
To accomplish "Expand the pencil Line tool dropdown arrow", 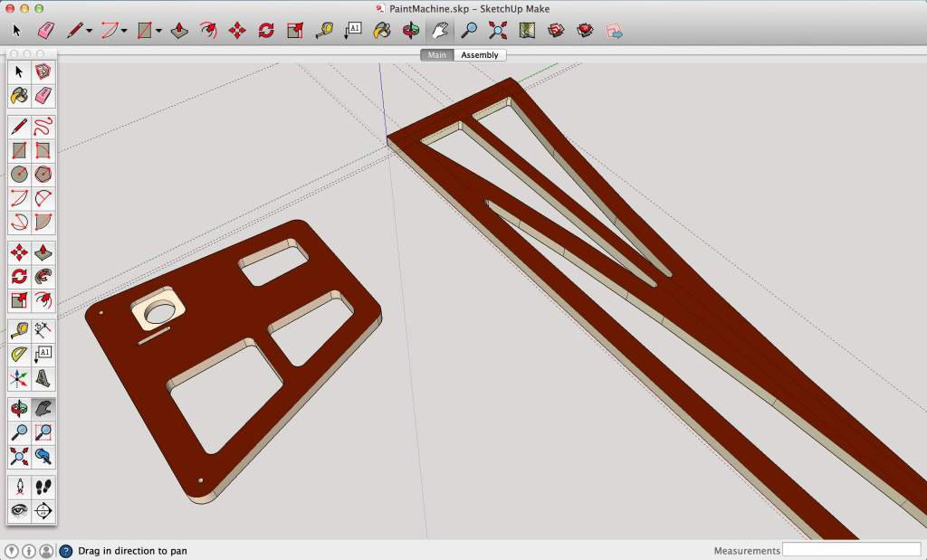I will click(89, 32).
